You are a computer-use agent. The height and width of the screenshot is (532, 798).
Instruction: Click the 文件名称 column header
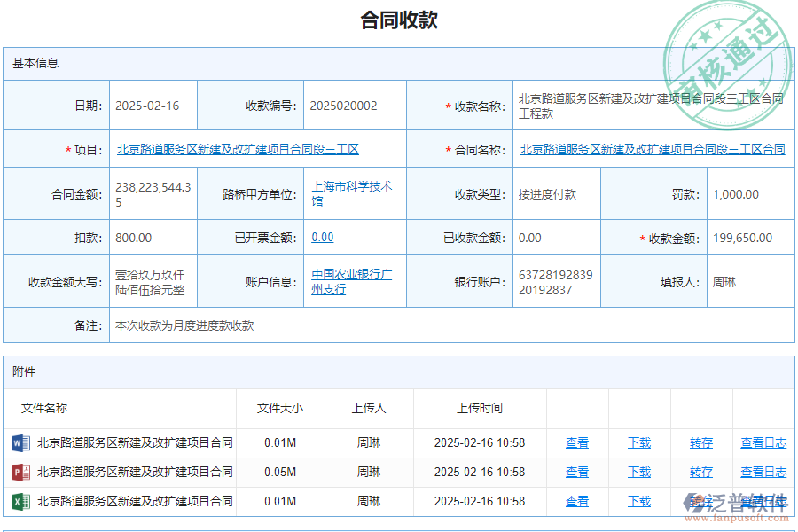coord(47,408)
